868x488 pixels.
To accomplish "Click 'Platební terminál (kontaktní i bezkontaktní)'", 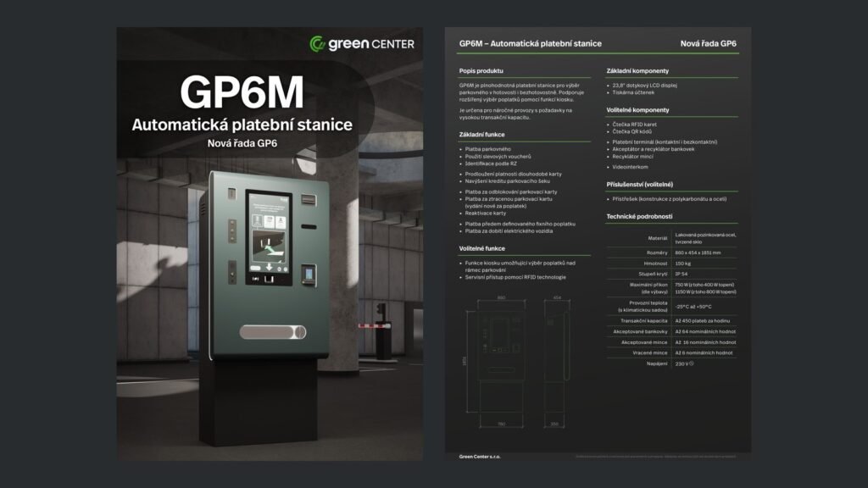I will tap(665, 141).
